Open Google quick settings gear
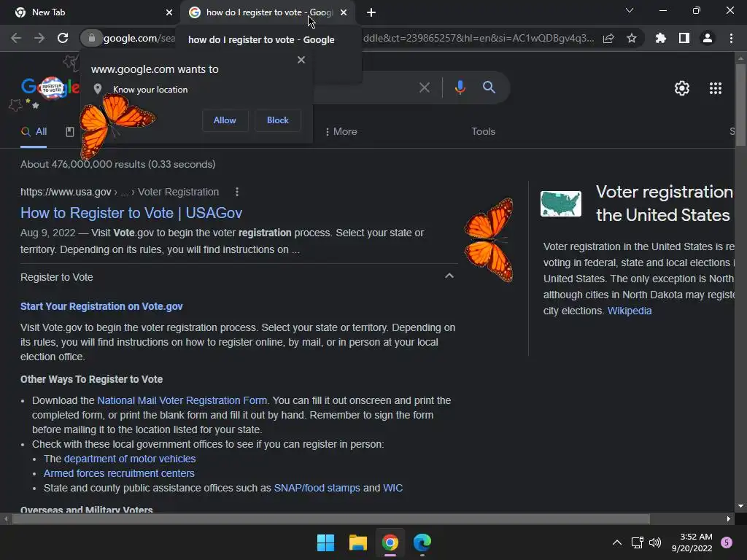 pos(682,88)
